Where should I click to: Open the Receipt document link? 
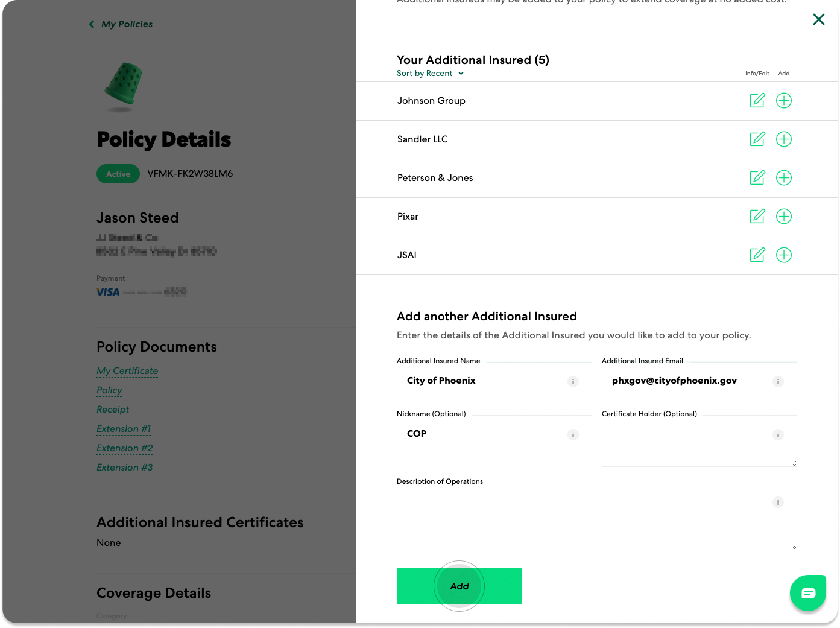[113, 410]
